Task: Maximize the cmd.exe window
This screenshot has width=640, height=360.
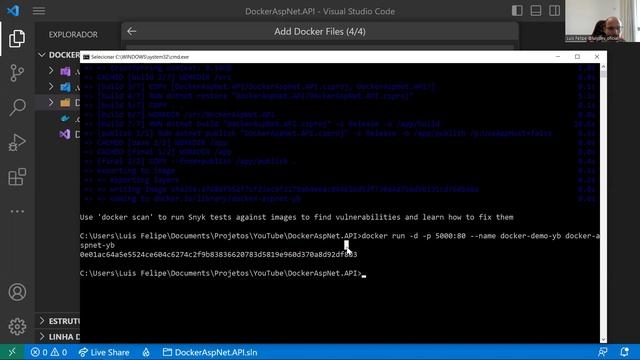Action: [x=577, y=57]
